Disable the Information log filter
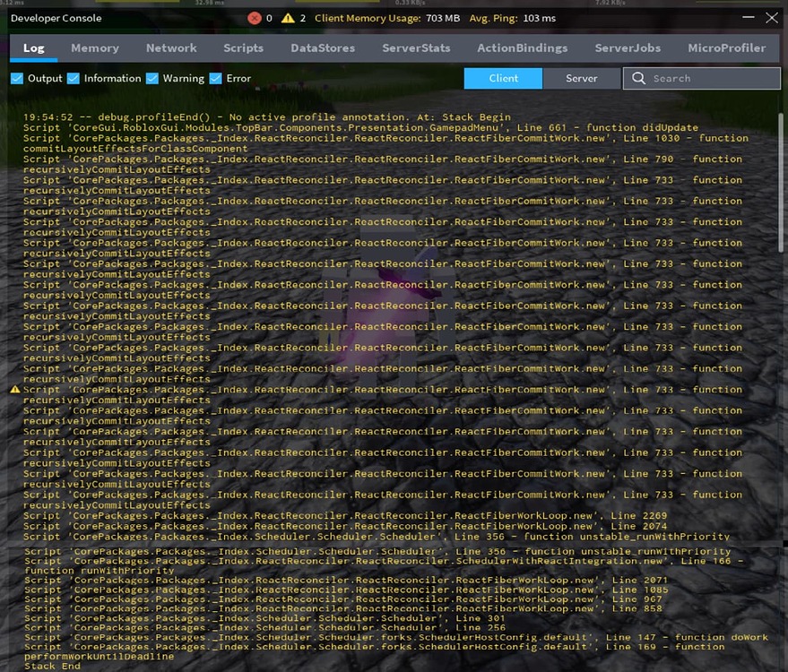 [x=73, y=78]
